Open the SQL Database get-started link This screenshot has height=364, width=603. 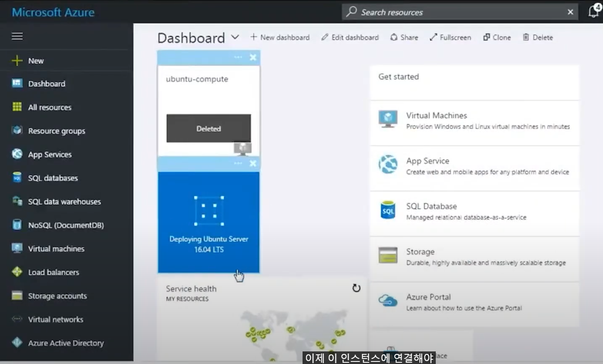pyautogui.click(x=474, y=214)
